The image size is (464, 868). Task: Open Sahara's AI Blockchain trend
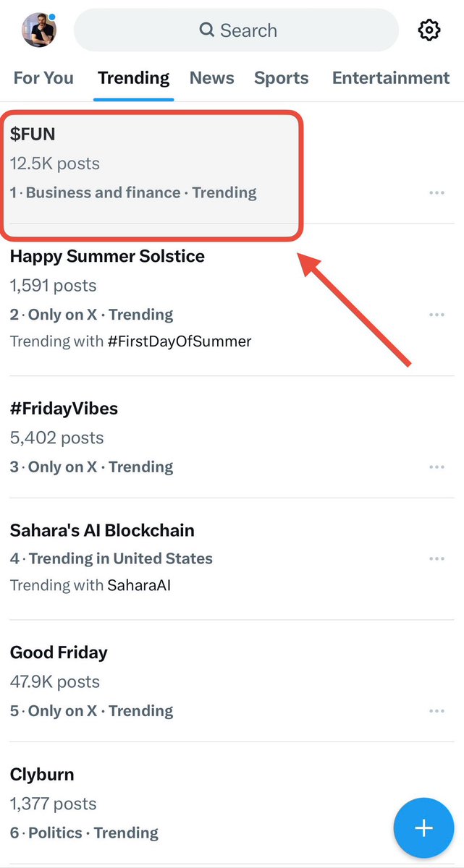(x=102, y=530)
